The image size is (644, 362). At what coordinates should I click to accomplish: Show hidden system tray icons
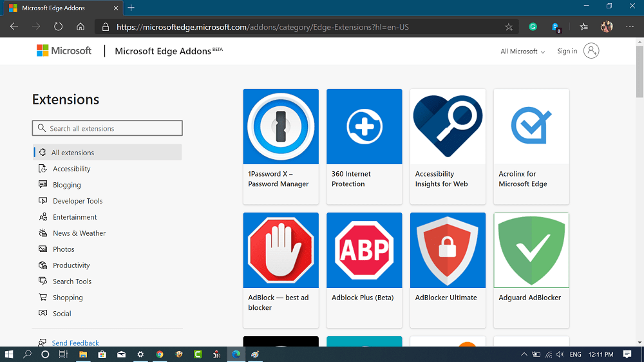(x=524, y=354)
